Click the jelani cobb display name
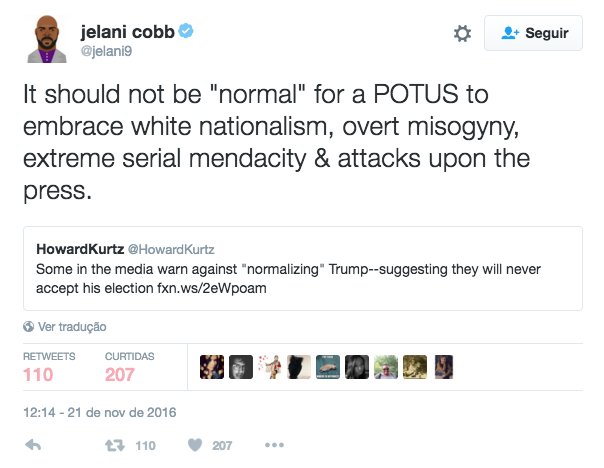Image resolution: width=604 pixels, height=468 pixels. click(128, 32)
